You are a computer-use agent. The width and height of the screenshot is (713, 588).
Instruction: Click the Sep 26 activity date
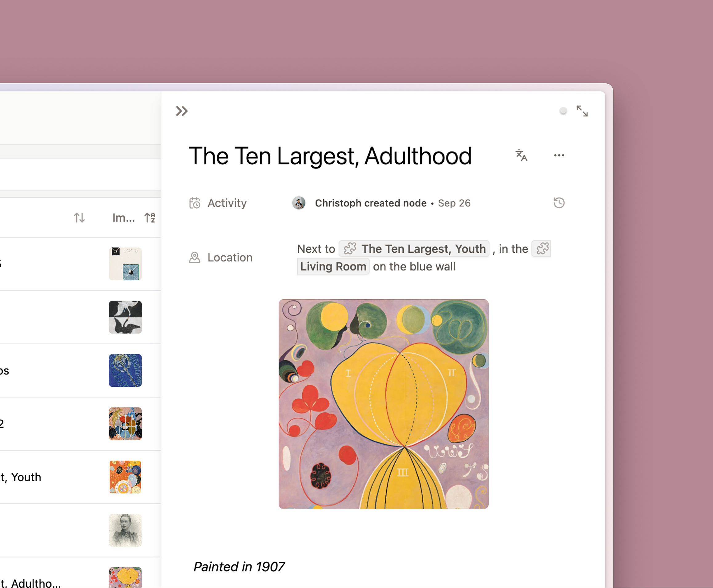(x=454, y=203)
